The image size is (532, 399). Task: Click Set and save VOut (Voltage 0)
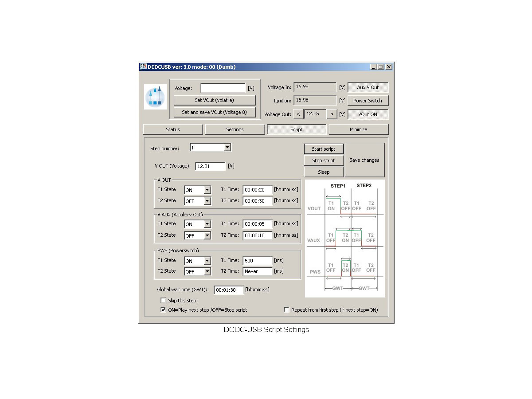tap(215, 112)
